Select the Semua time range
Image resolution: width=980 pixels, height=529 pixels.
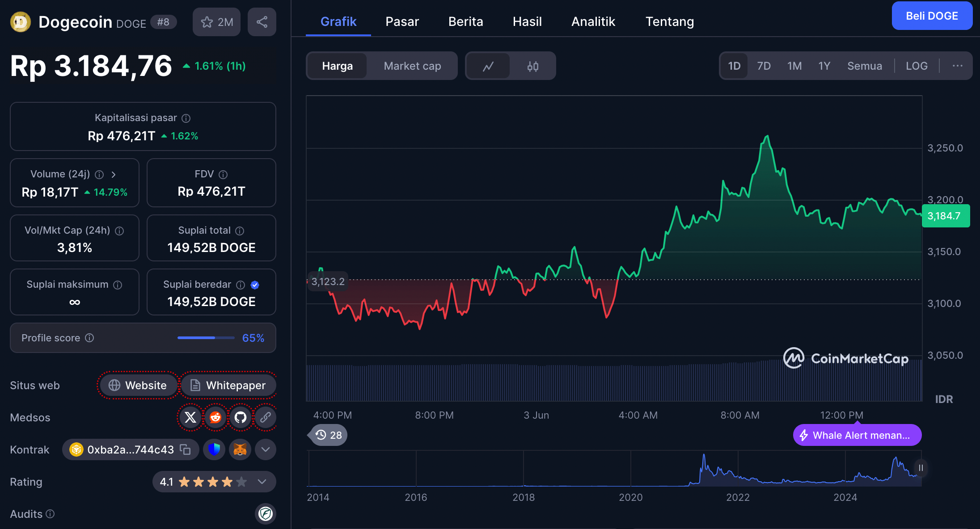point(865,66)
